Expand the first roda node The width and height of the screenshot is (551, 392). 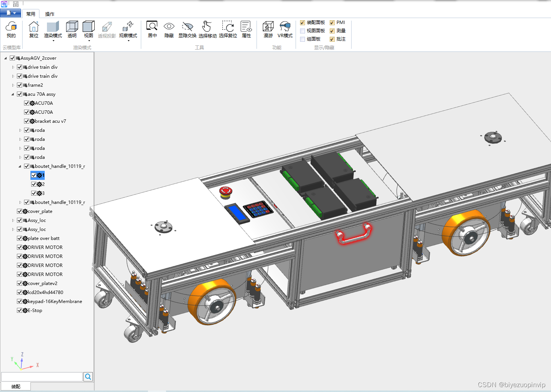[20, 130]
